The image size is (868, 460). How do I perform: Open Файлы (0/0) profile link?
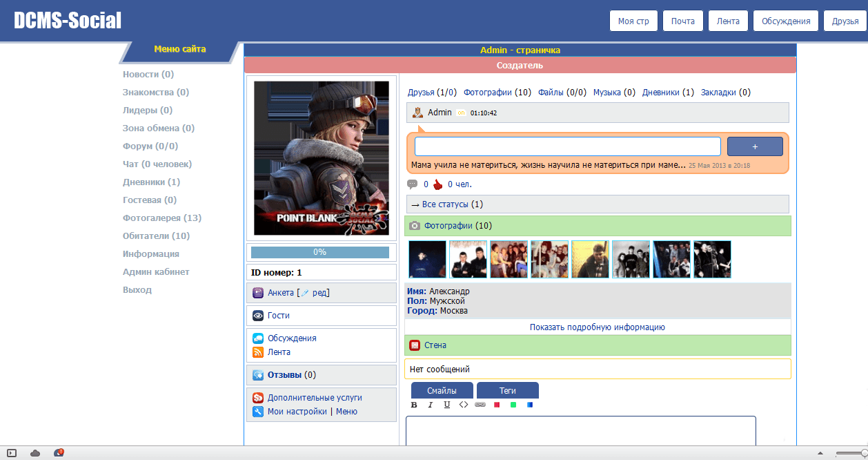tap(562, 93)
